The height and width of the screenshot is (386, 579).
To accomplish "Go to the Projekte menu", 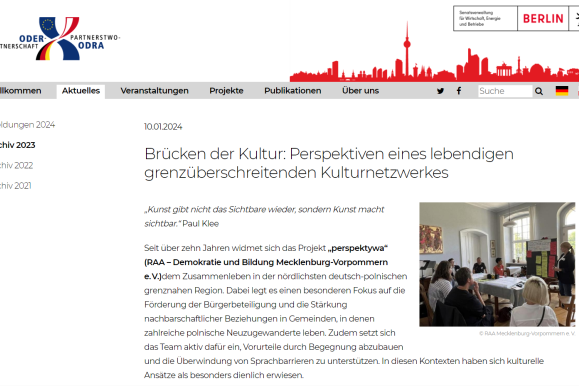I will click(x=226, y=91).
